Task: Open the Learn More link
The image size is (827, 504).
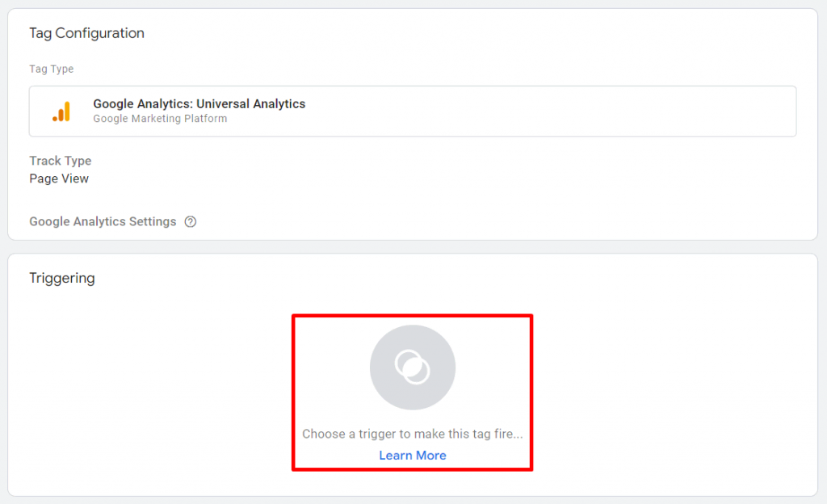Action: [413, 456]
